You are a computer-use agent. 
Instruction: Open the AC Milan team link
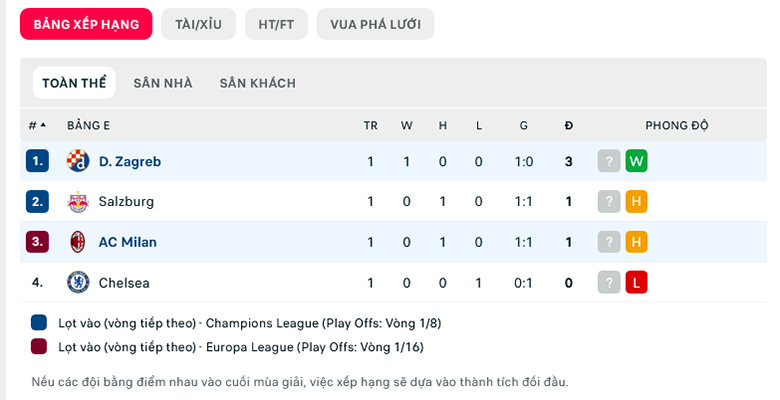point(128,242)
